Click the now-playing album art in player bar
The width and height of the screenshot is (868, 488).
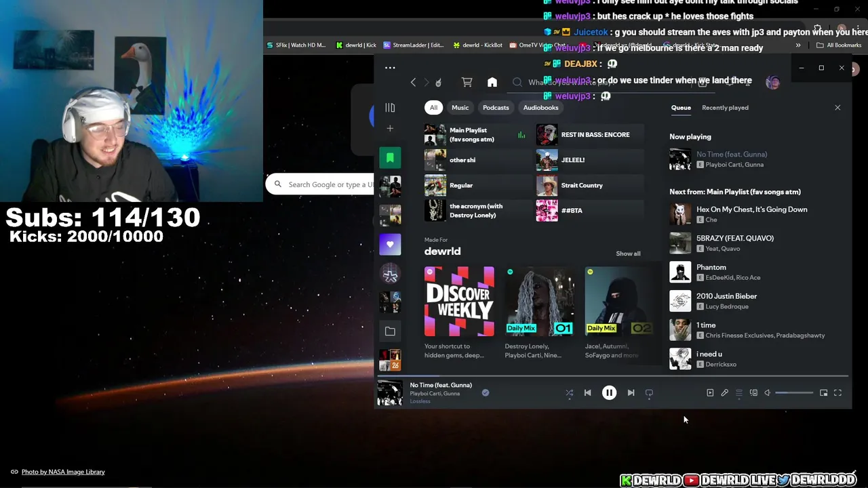click(390, 393)
